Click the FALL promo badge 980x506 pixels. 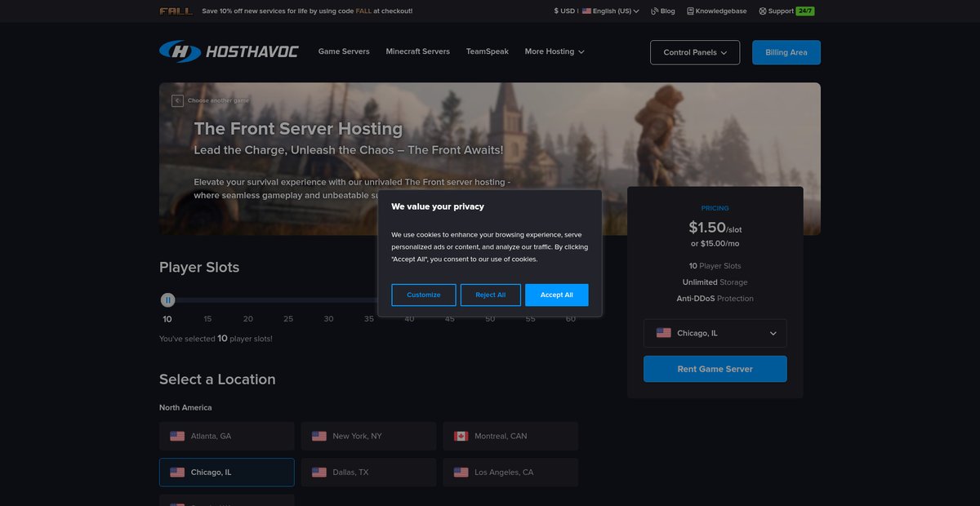(x=176, y=11)
